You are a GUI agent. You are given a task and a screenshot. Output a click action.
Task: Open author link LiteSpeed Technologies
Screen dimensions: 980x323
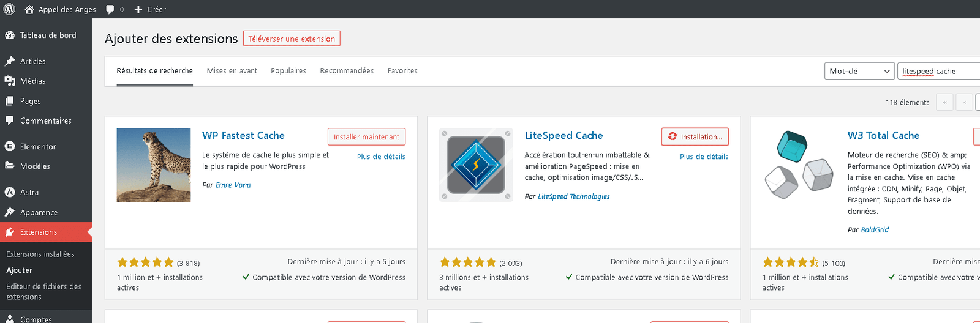pyautogui.click(x=574, y=196)
